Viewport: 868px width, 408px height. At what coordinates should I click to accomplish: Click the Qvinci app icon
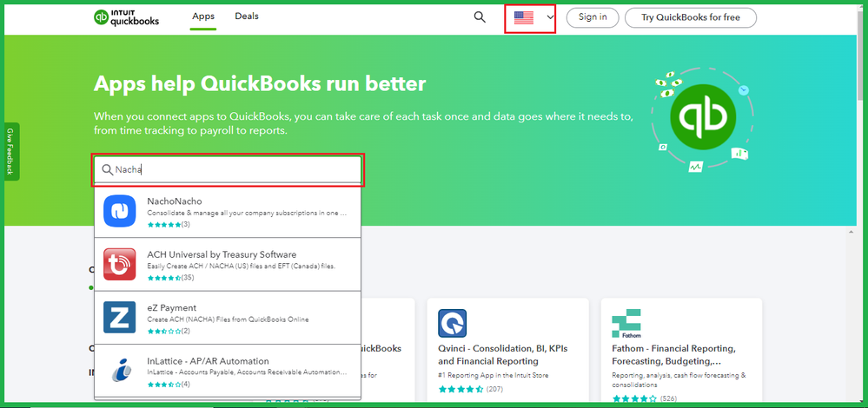coord(453,324)
